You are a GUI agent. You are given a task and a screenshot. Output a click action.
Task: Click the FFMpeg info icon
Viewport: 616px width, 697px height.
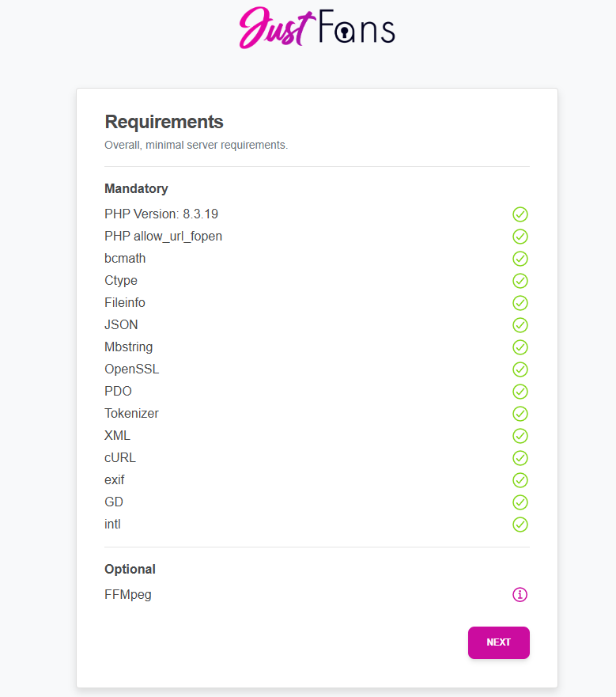click(520, 594)
